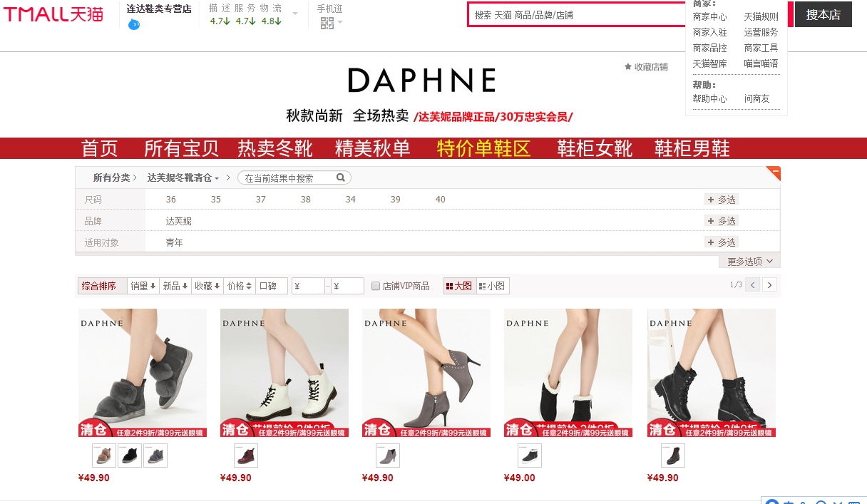Click the DAPHNE brand logo banner
Viewport: 867px width, 504px height.
(421, 81)
